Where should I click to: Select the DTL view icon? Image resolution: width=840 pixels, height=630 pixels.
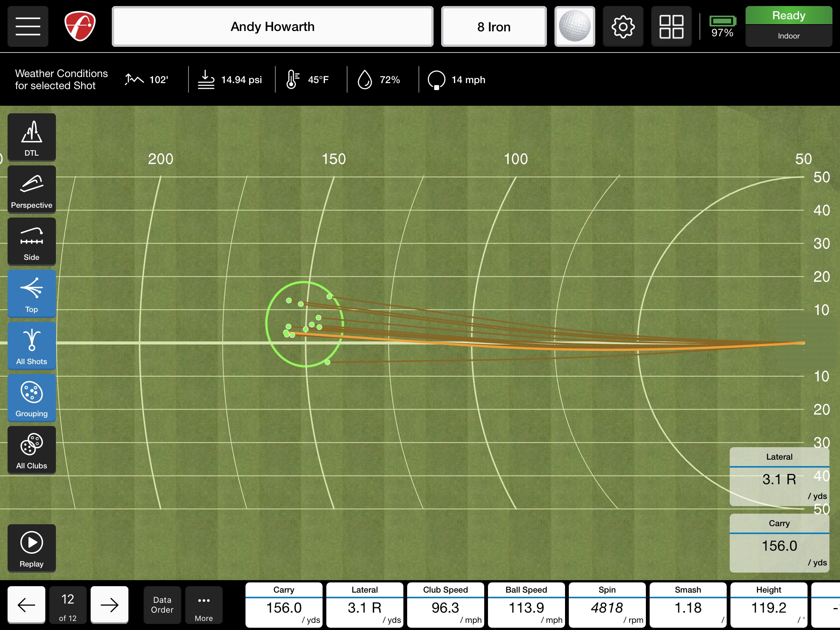tap(31, 137)
